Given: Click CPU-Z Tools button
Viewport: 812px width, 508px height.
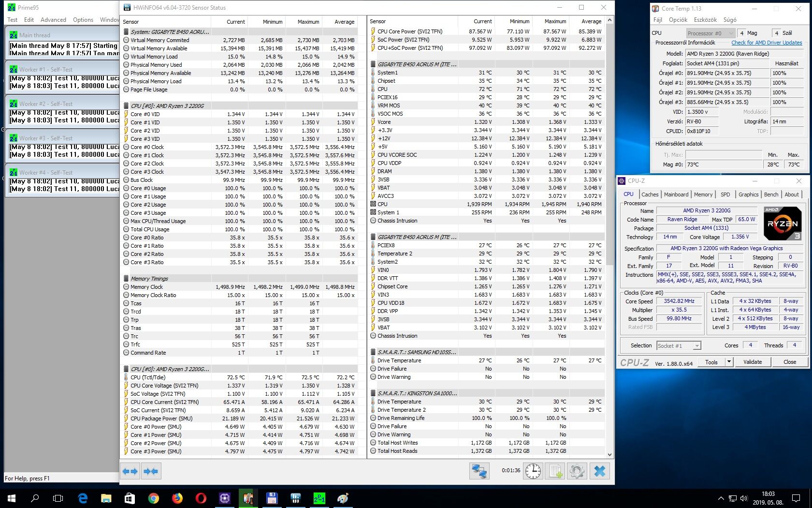Looking at the screenshot, I should (x=711, y=362).
